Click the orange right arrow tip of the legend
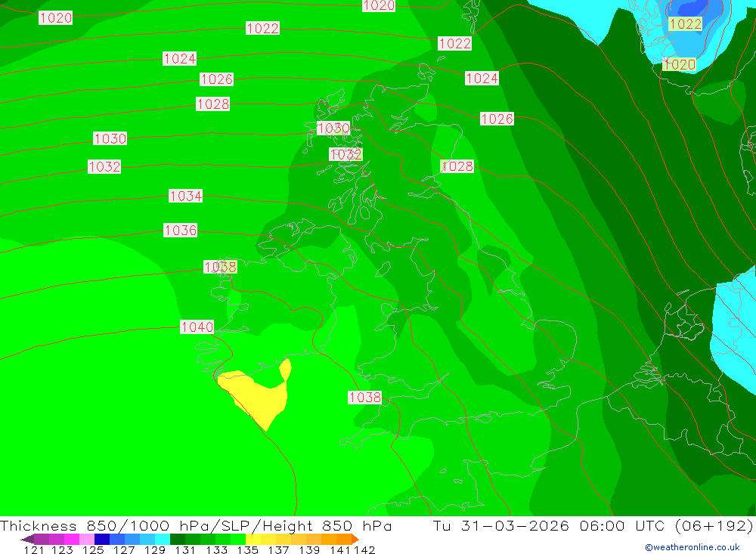The width and height of the screenshot is (756, 554). (355, 539)
